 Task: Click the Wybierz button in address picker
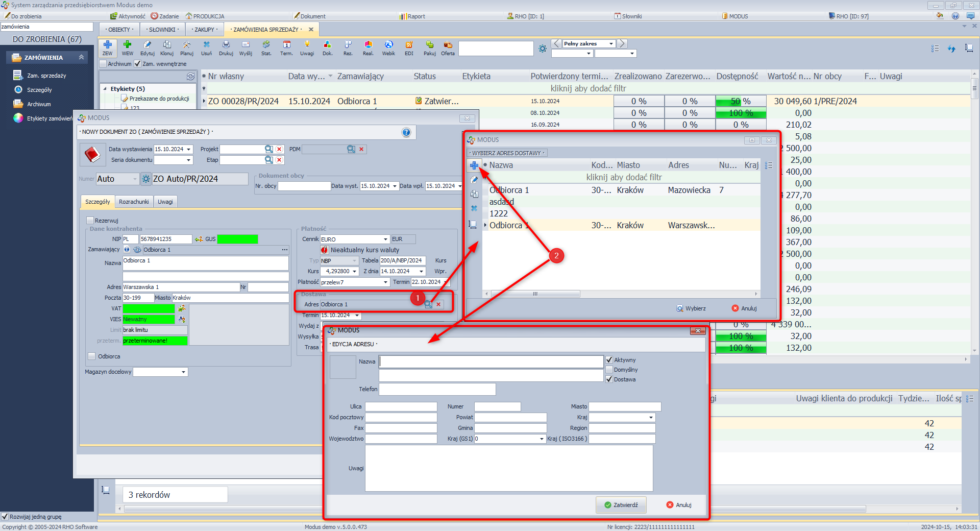692,308
